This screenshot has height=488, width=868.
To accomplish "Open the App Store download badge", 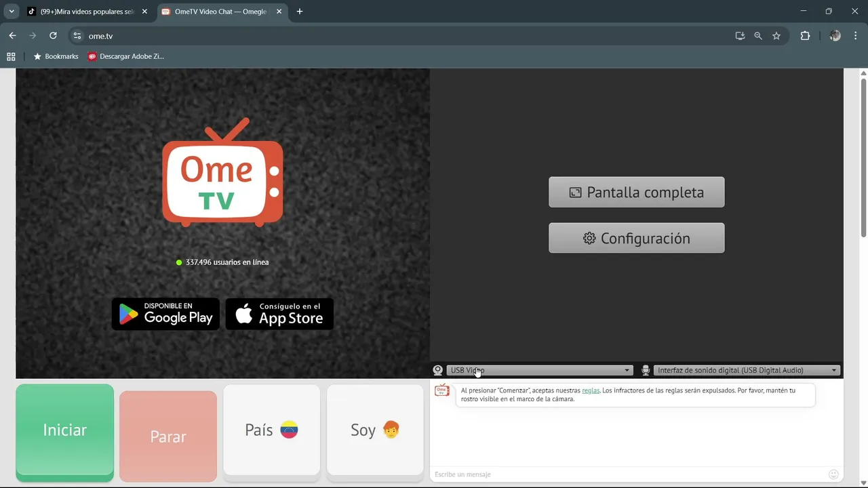I will [279, 314].
